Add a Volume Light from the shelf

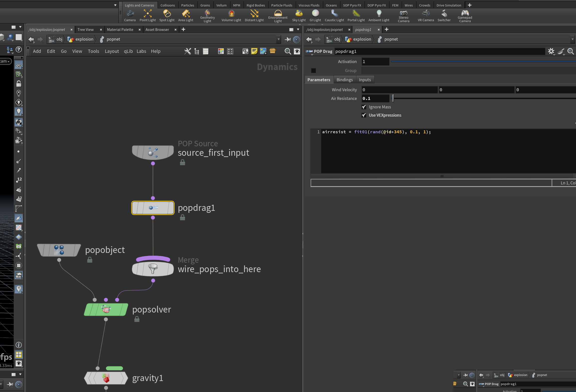(x=231, y=16)
